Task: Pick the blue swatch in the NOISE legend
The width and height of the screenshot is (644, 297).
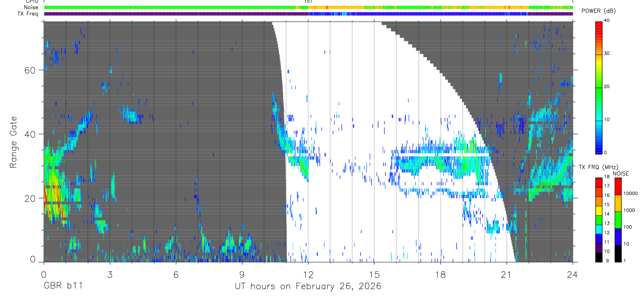Action: click(618, 237)
